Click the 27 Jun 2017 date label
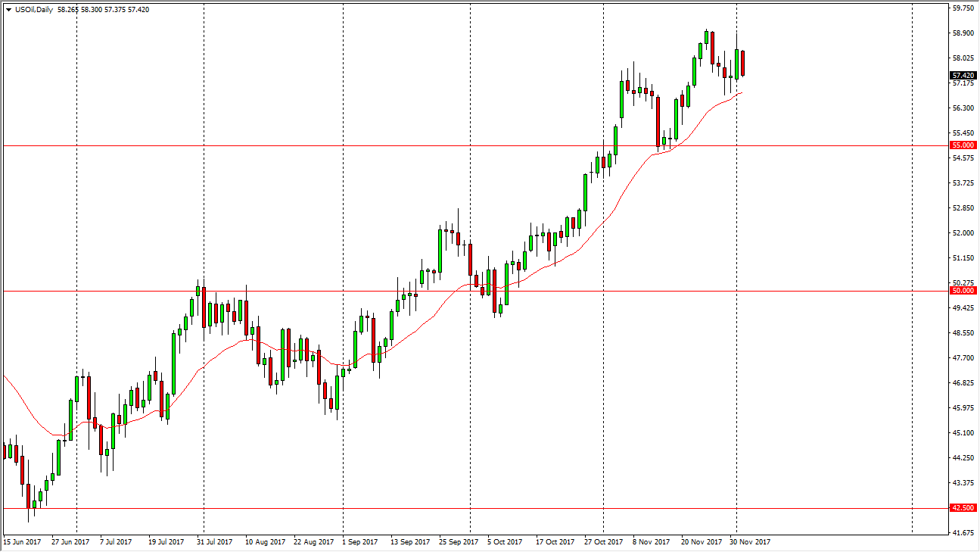Viewport: 980px width, 552px height. click(x=70, y=542)
